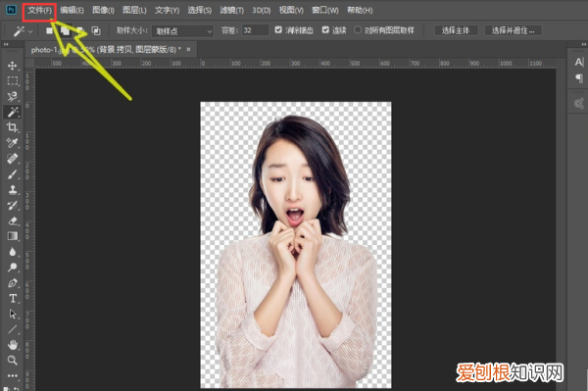The width and height of the screenshot is (588, 391).
Task: Select the Dodge tool
Action: 13,267
